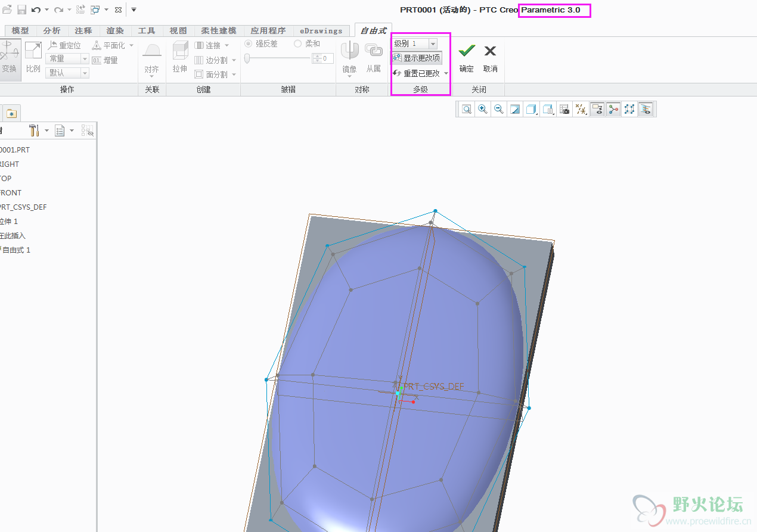Undo the last action
This screenshot has width=757, height=532.
point(36,10)
